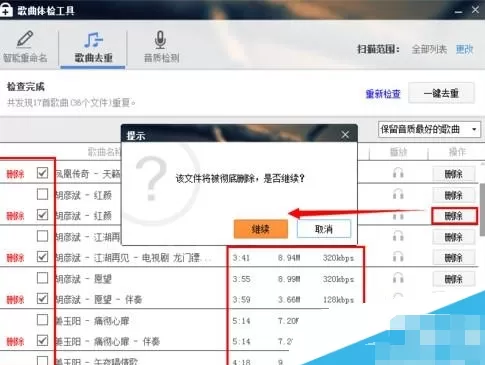Image resolution: width=485 pixels, height=365 pixels.
Task: Click the 128kbps bitrate value
Action: pyautogui.click(x=338, y=300)
